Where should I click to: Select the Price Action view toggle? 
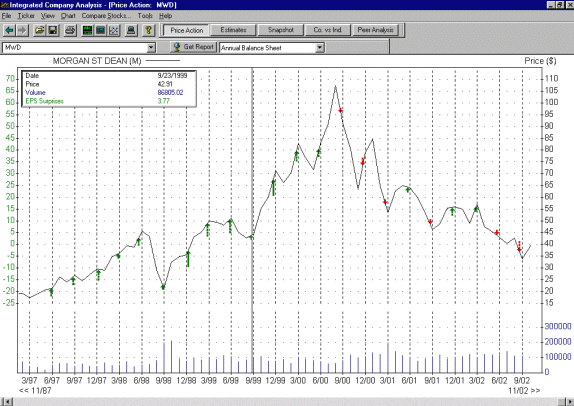186,30
